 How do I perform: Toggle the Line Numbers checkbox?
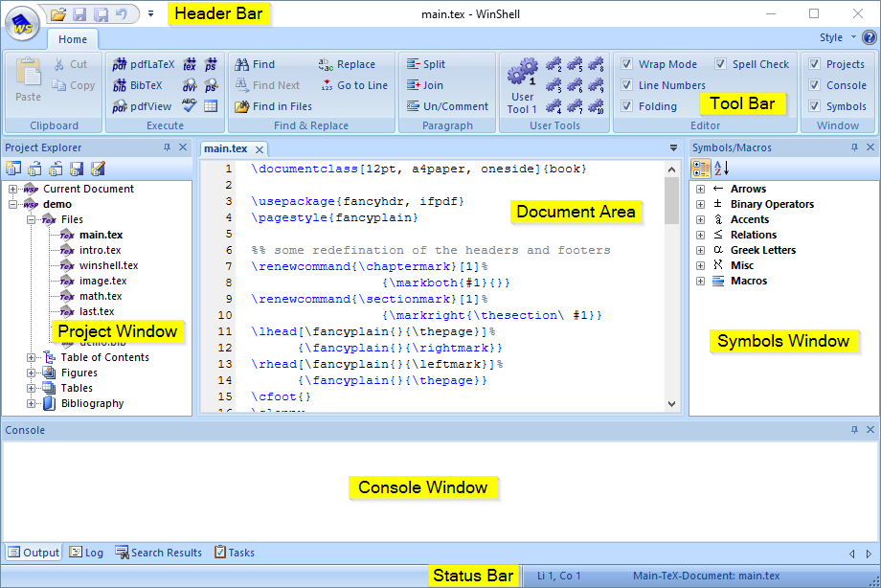pos(626,85)
